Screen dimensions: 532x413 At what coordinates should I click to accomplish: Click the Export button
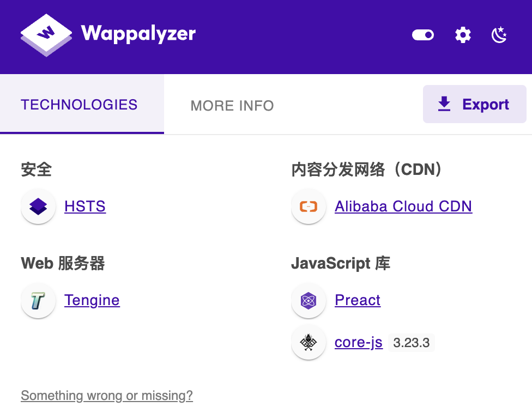pyautogui.click(x=474, y=104)
